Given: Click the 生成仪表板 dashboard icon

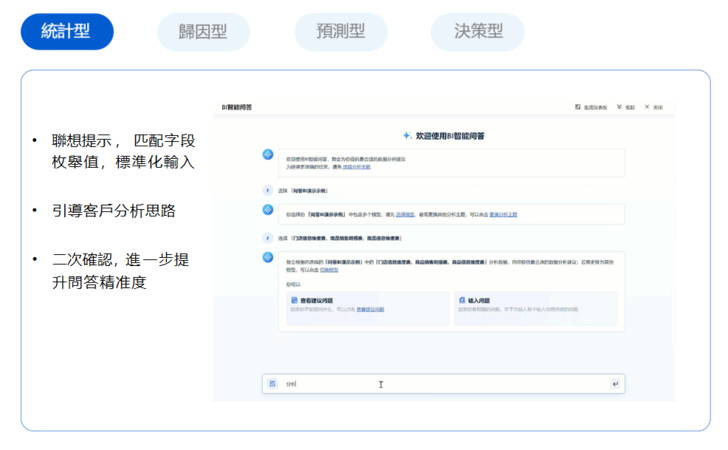Looking at the screenshot, I should [578, 107].
